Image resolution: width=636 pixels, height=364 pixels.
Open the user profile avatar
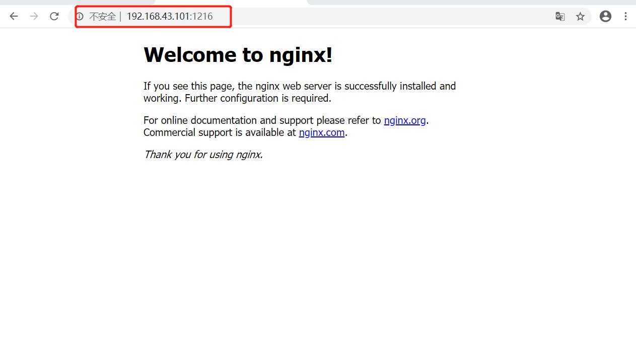[605, 16]
